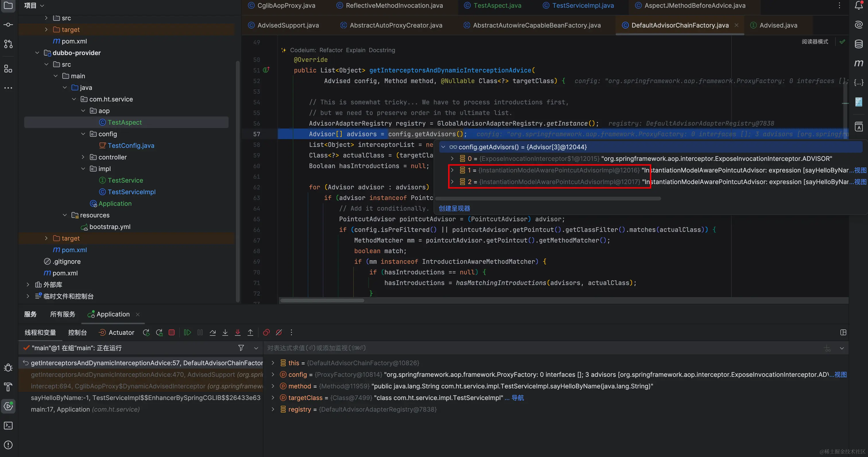This screenshot has width=868, height=457.
Task: Switch to TestAspect.java editor tab
Action: point(497,5)
